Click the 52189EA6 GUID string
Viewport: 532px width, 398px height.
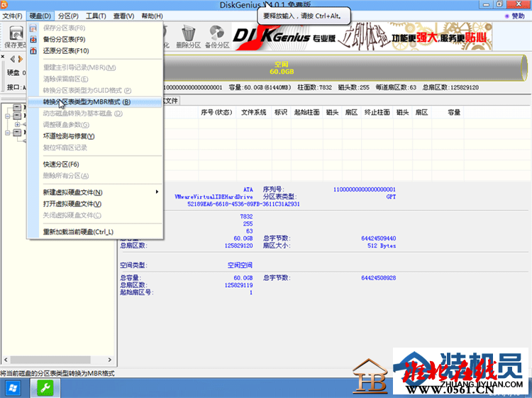[x=243, y=204]
